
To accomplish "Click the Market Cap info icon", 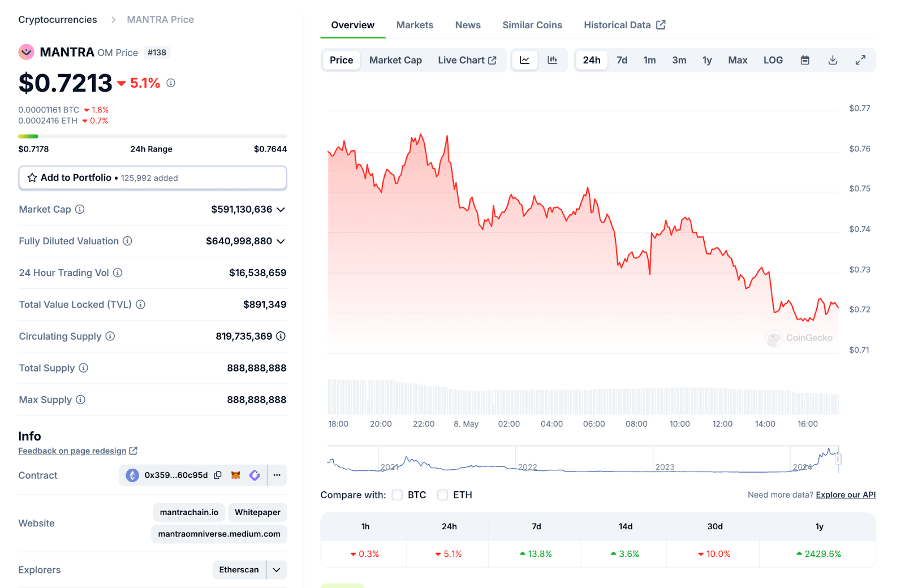I will point(80,209).
